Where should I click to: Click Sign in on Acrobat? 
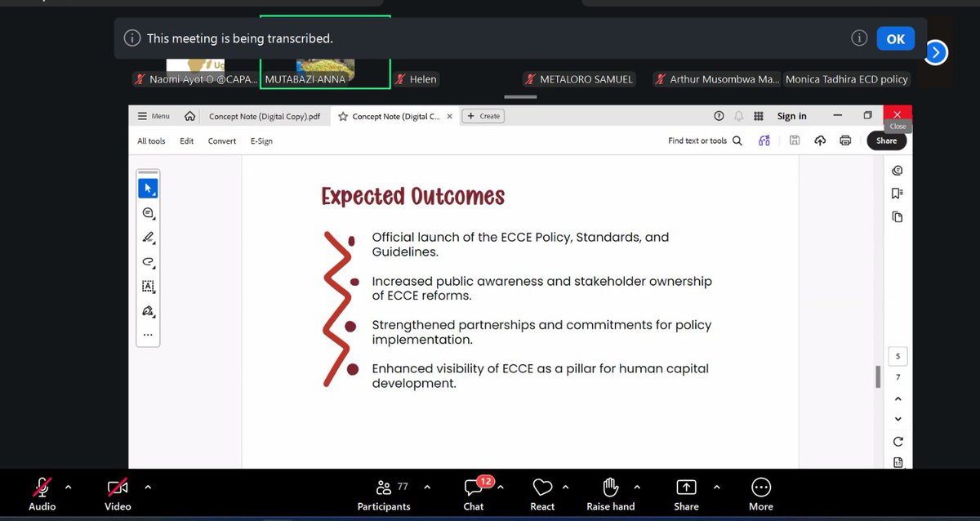(x=791, y=116)
